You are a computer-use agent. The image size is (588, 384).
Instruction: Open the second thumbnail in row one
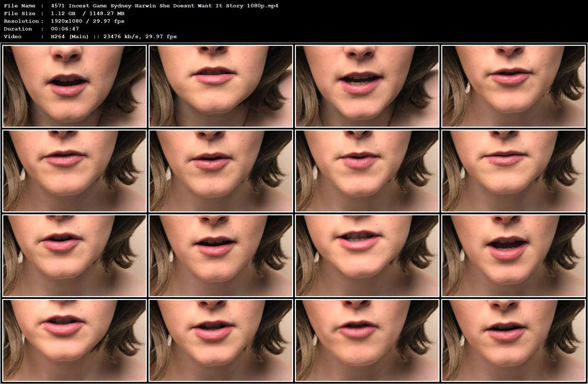(x=221, y=86)
